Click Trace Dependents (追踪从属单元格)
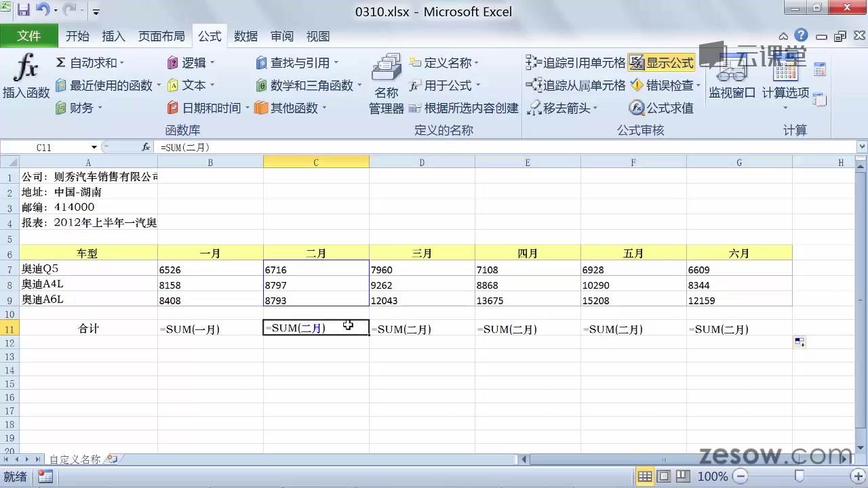The width and height of the screenshot is (868, 488). [576, 85]
